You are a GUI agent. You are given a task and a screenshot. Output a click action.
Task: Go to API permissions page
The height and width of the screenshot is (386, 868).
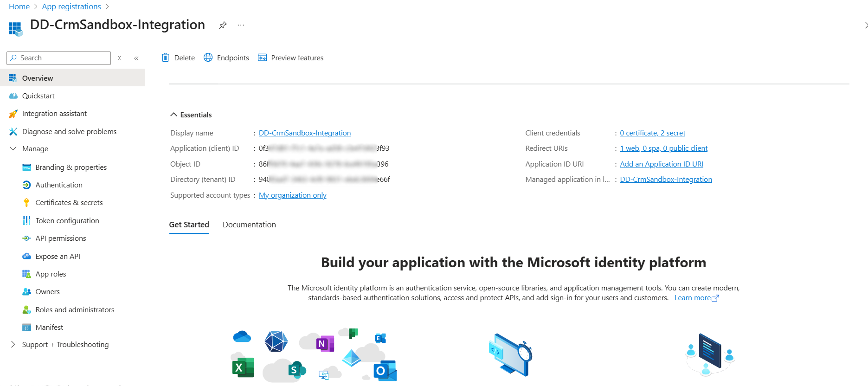coord(60,238)
